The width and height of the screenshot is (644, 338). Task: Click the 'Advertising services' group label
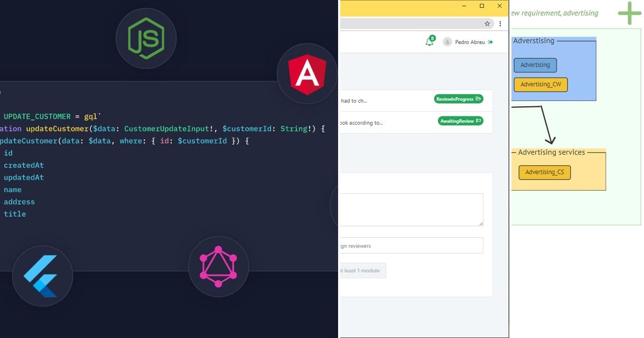coord(551,152)
